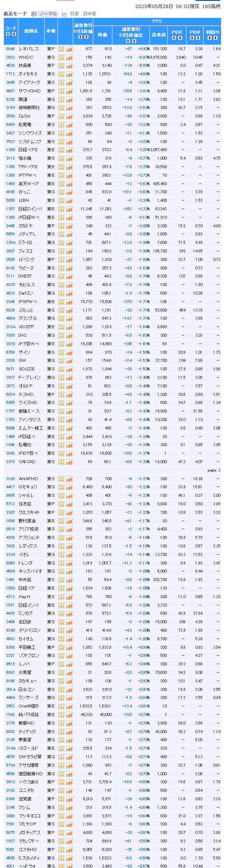Open the book icon for ANAPHD
Image resolution: width=227 pixels, height=868 pixels.
pyautogui.click(x=61, y=478)
